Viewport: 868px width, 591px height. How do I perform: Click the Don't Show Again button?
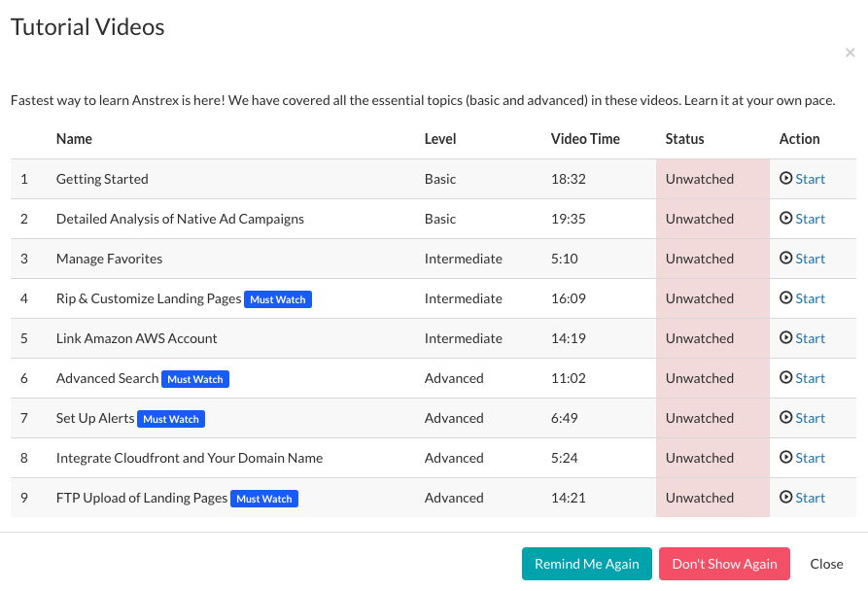coord(724,564)
